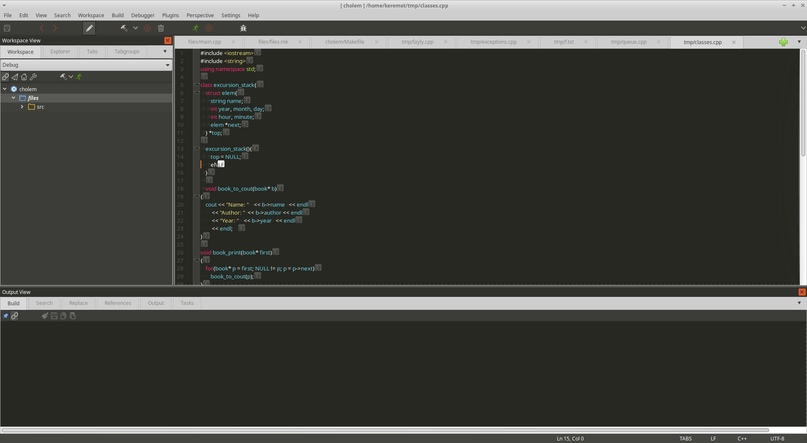Image resolution: width=807 pixels, height=443 pixels.
Task: Click the trash clean icon in toolbar
Action: (161, 28)
